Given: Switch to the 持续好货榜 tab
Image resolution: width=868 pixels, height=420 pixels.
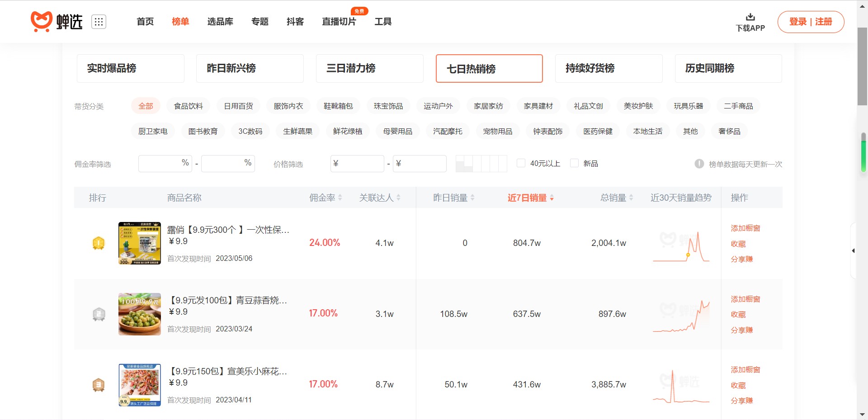Looking at the screenshot, I should click(x=609, y=68).
